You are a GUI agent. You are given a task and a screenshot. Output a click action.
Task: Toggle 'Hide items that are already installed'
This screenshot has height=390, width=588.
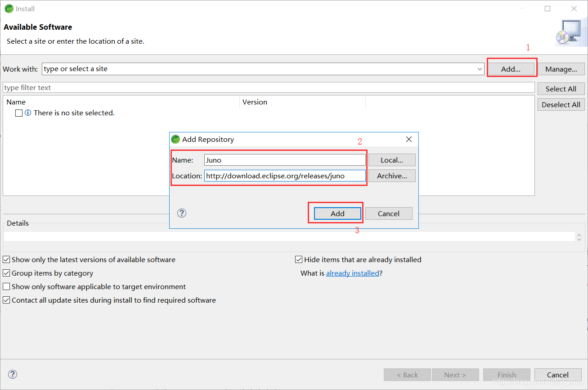[x=299, y=259]
